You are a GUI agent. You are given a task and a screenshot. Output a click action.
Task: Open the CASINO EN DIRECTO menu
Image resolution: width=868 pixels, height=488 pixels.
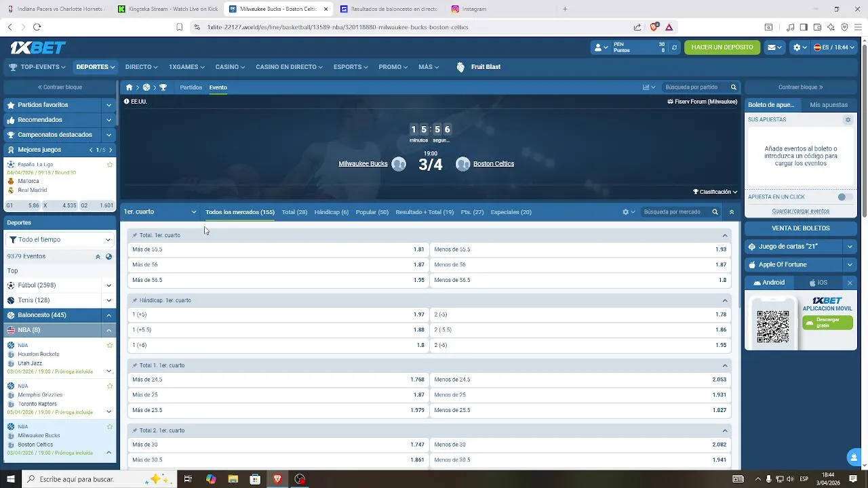[x=290, y=67]
